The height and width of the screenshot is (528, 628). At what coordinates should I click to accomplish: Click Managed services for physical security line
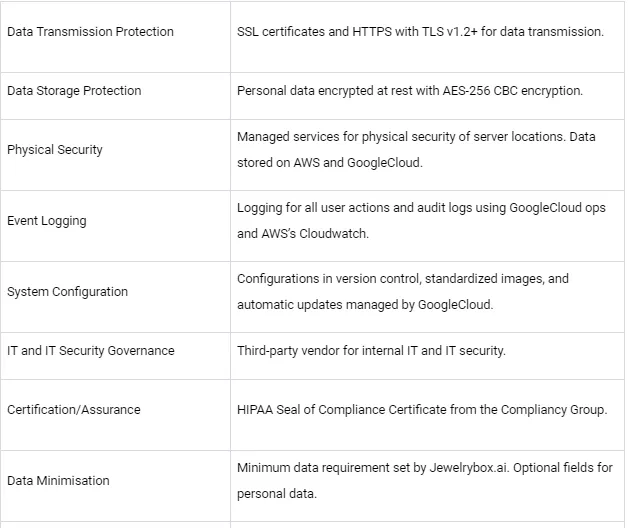(416, 137)
